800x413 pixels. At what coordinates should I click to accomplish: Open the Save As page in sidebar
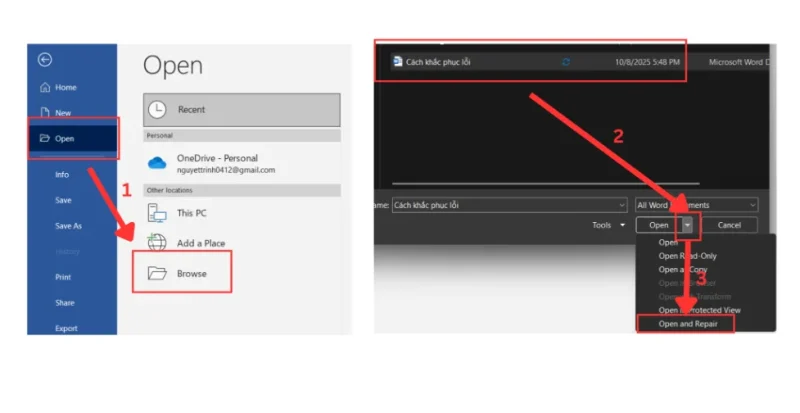click(x=68, y=226)
